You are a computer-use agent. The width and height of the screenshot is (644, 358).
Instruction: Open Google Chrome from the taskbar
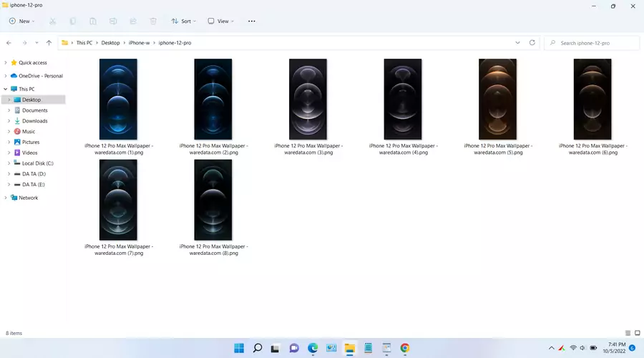pyautogui.click(x=404, y=348)
